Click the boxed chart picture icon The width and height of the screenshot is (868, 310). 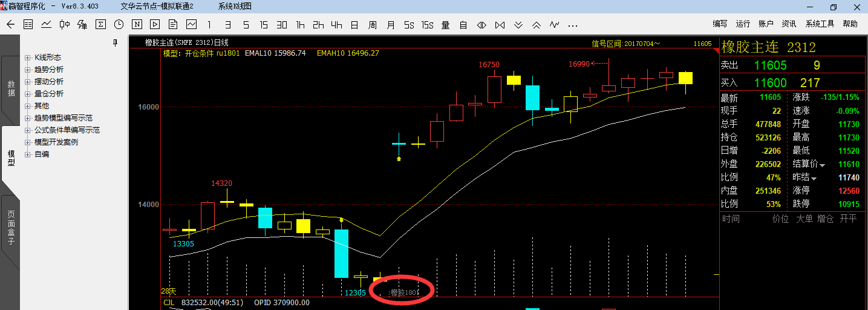coord(192,25)
